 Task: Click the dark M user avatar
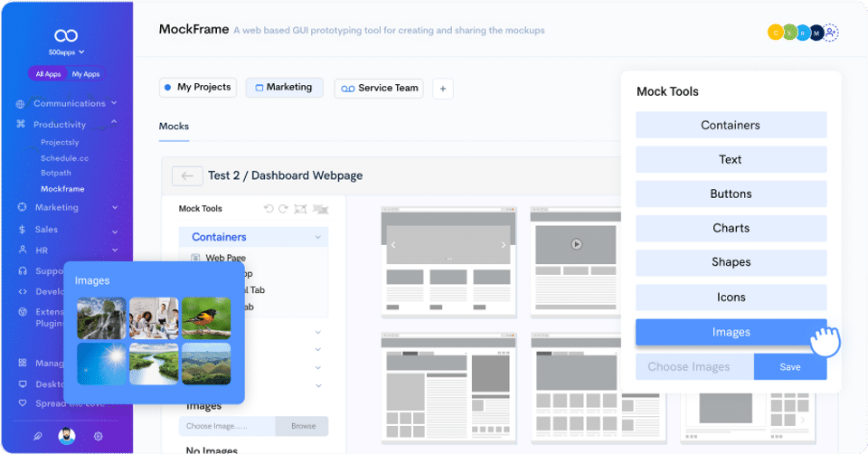[817, 33]
